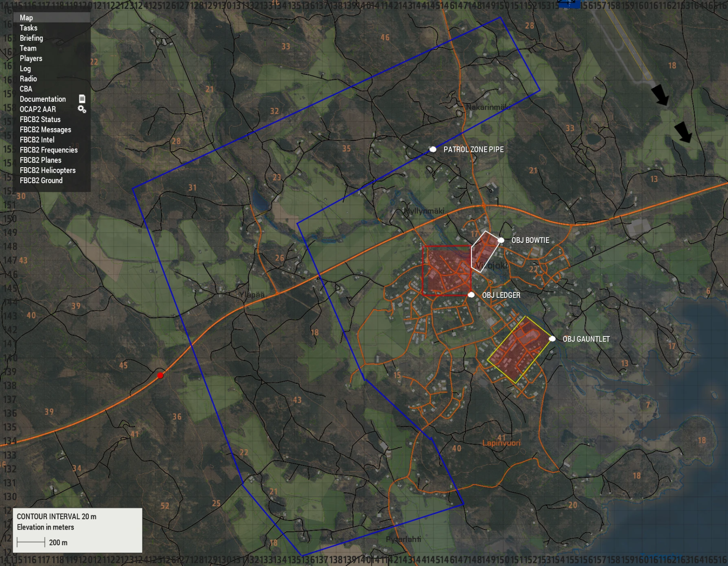Open the Radio menu entry

point(28,79)
